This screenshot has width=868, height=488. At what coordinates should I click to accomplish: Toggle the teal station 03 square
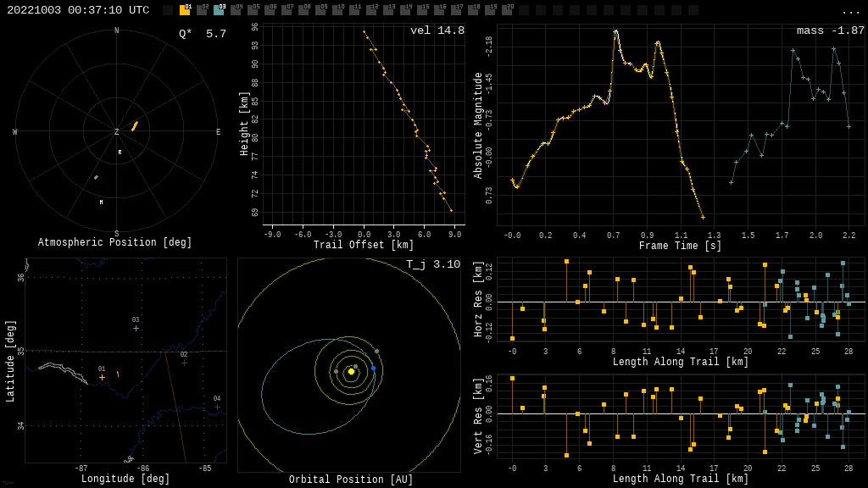[219, 10]
